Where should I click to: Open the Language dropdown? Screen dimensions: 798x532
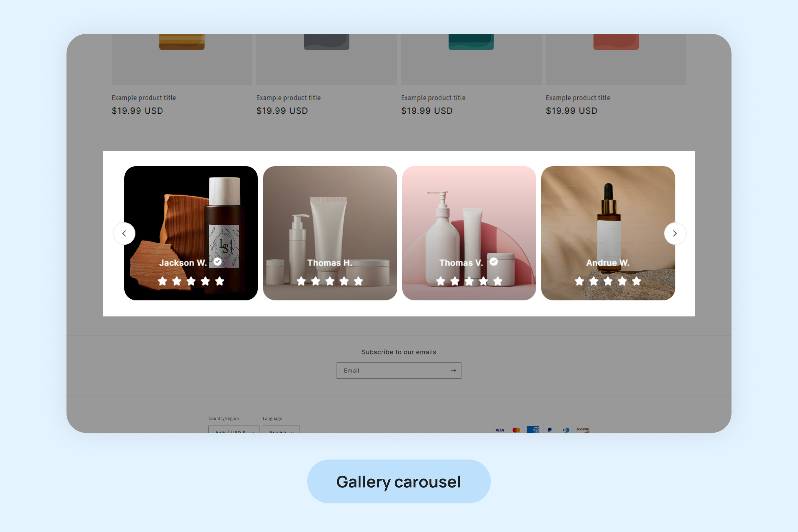click(x=281, y=429)
